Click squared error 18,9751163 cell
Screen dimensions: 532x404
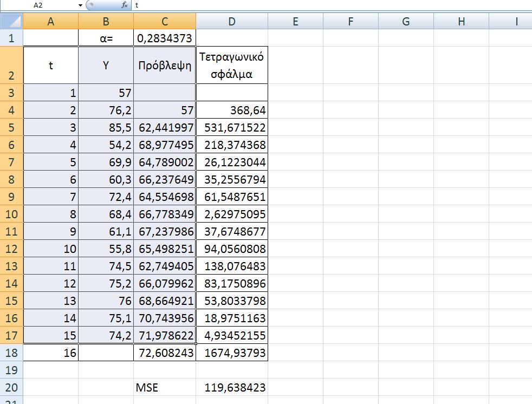[232, 318]
